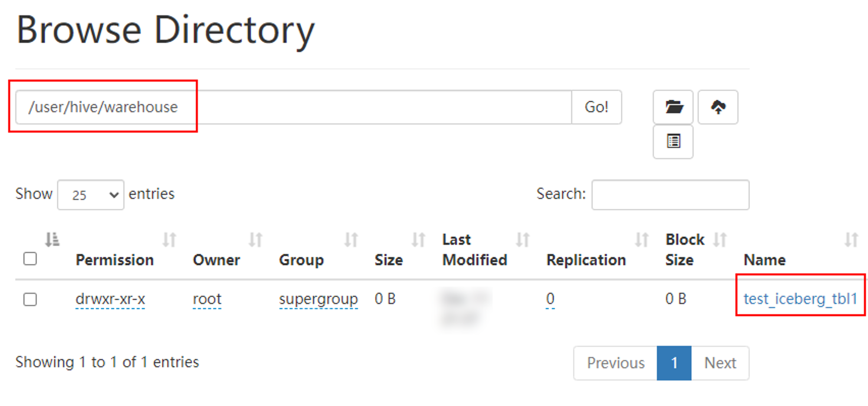The image size is (868, 406).
Task: Sort by the Block Size column arrows
Action: pyautogui.click(x=720, y=239)
